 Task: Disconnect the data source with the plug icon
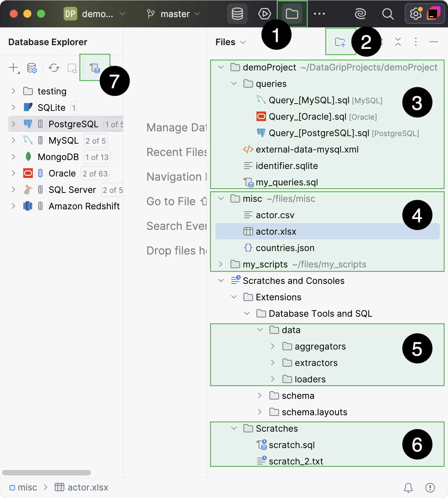pos(72,68)
